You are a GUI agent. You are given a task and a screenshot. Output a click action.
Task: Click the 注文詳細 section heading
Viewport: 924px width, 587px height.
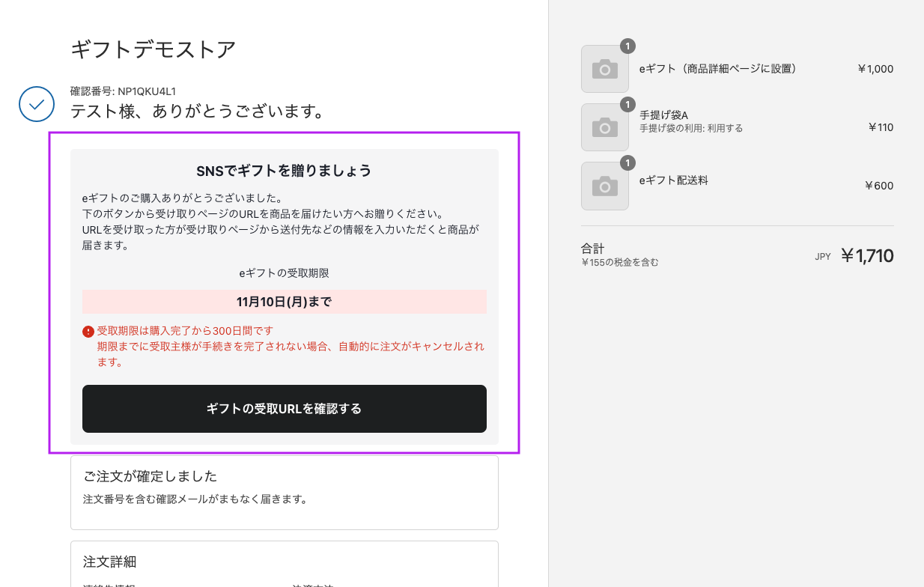point(109,562)
